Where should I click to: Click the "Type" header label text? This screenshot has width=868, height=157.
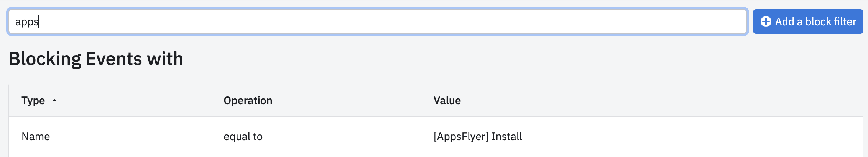tap(33, 100)
